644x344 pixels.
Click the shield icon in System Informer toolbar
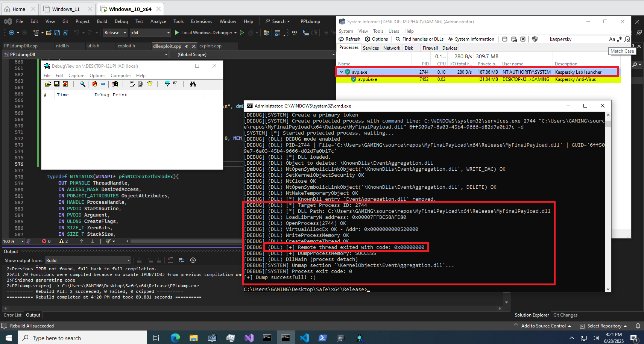[535, 39]
